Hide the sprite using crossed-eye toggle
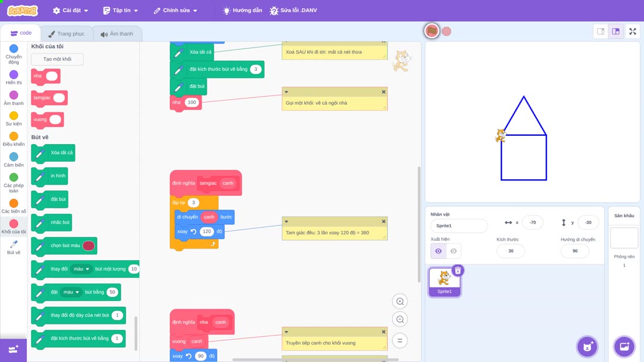 coord(453,251)
